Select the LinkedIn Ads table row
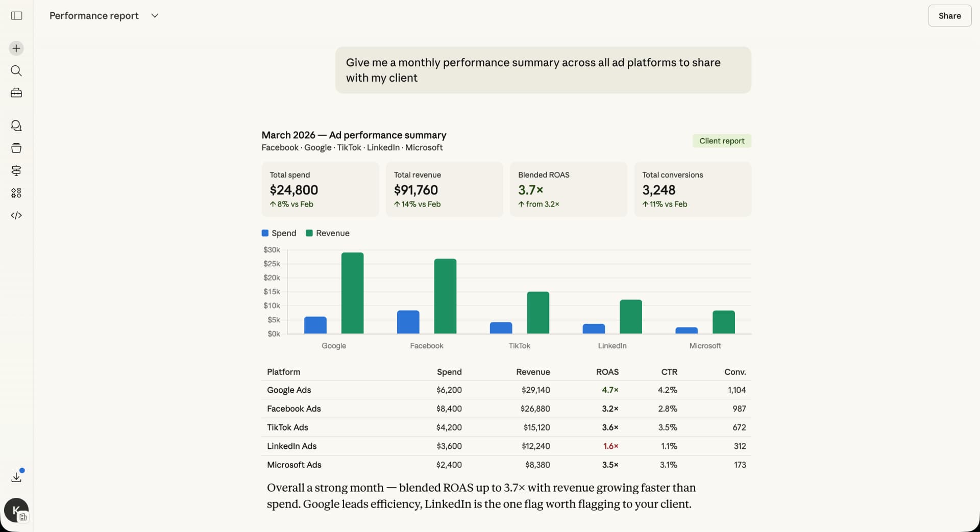Viewport: 980px width, 532px height. pos(506,446)
